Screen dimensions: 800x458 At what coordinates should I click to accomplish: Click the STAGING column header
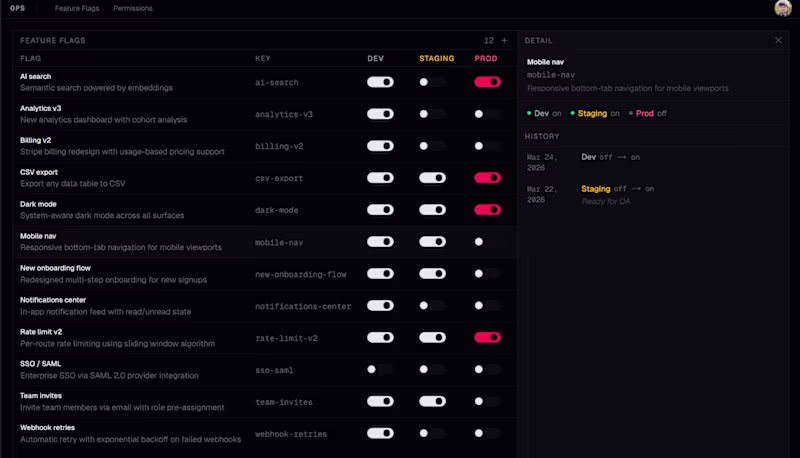[436, 59]
